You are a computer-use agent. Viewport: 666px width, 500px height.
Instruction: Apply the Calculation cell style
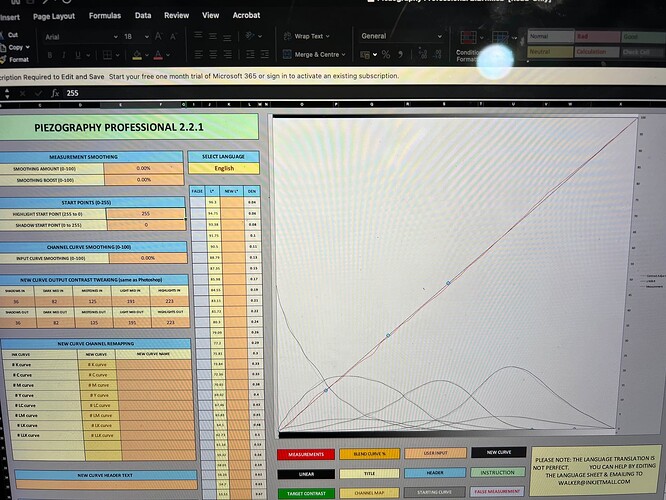(x=597, y=52)
